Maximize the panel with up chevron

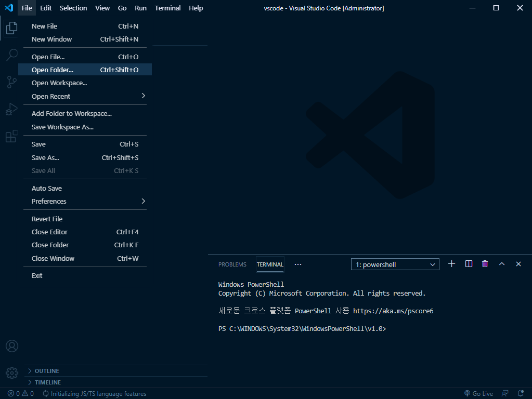tap(502, 264)
